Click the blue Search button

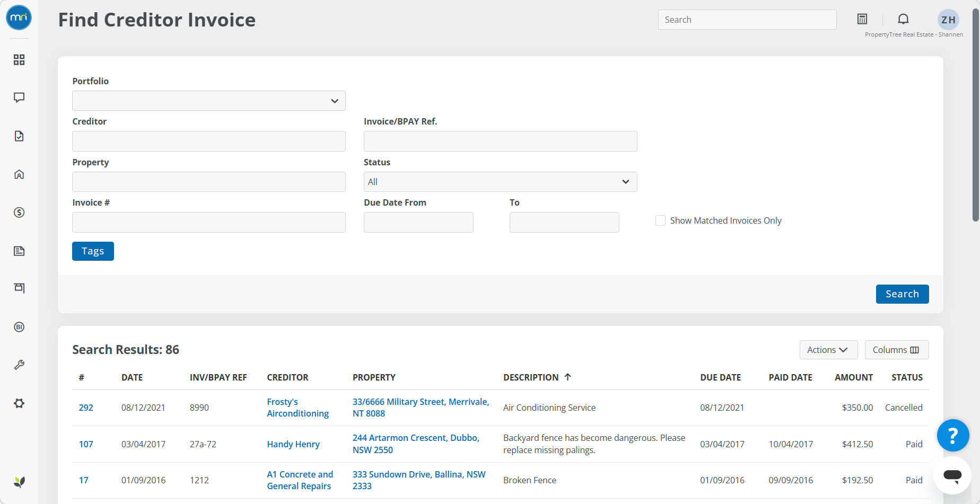click(x=902, y=294)
